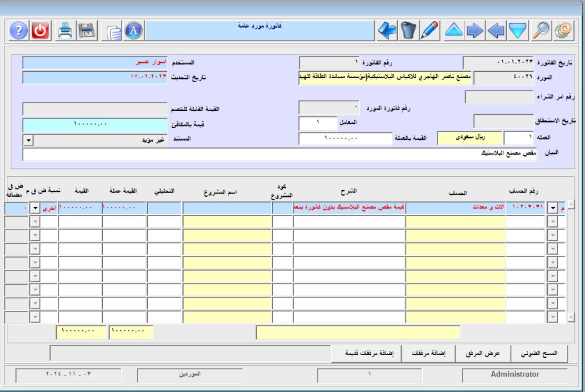Go to first record with up triangle

click(x=453, y=31)
